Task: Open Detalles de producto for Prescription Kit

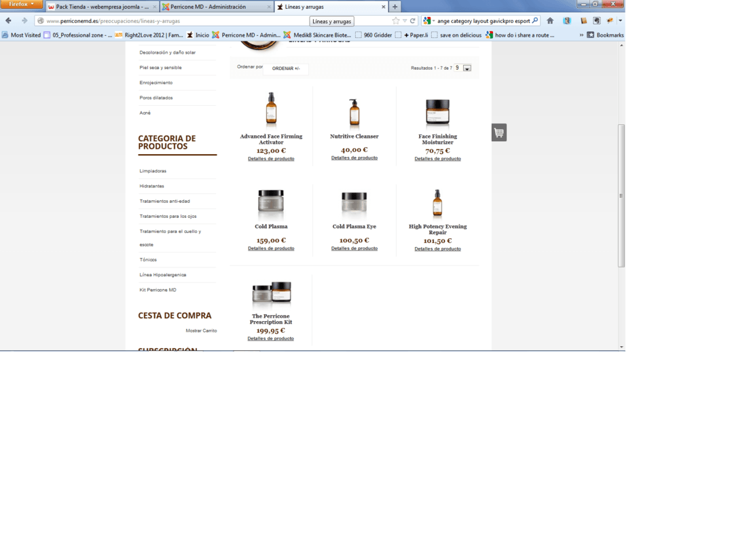Action: click(270, 338)
